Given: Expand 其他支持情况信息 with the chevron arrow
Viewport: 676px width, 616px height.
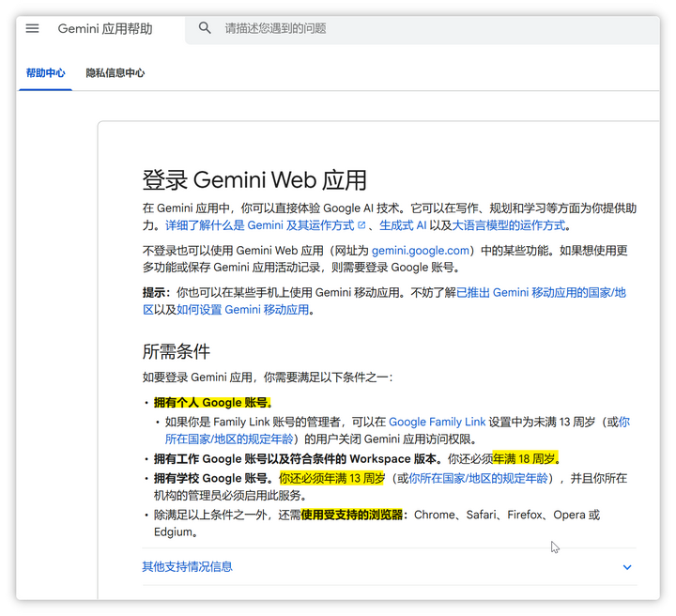Looking at the screenshot, I should pyautogui.click(x=627, y=567).
